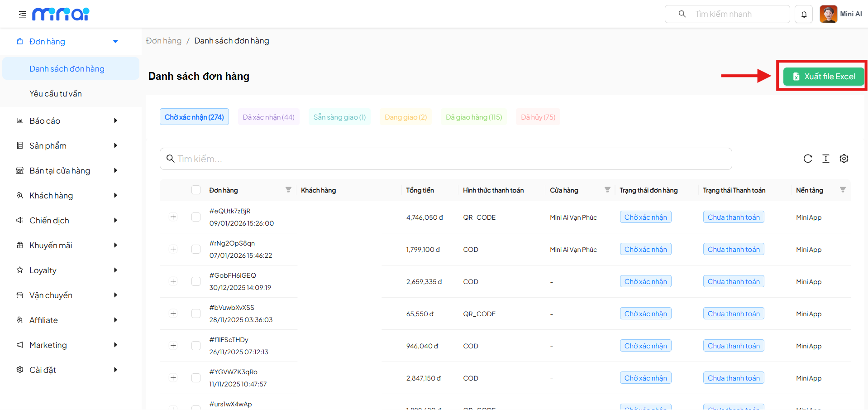Click the Xuất file Excel button
Image resolution: width=868 pixels, height=410 pixels.
[x=824, y=77]
